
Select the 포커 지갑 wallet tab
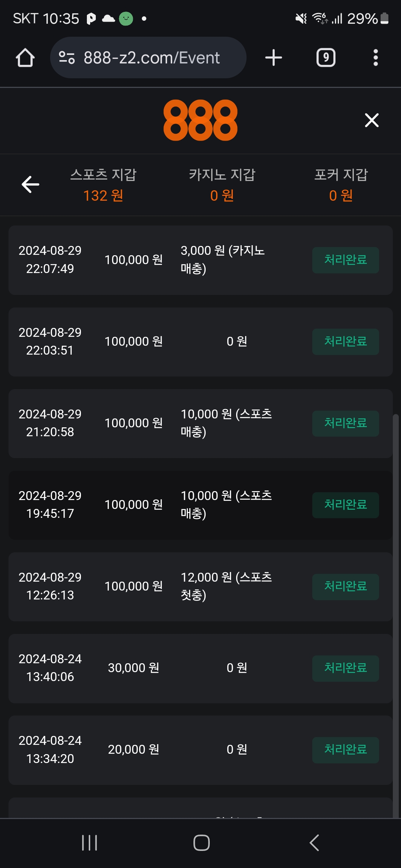(341, 185)
